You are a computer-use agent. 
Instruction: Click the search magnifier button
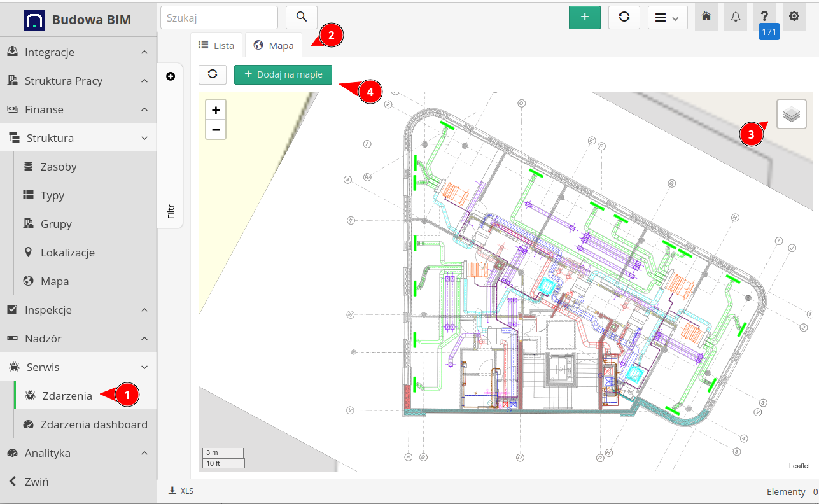[x=302, y=17]
